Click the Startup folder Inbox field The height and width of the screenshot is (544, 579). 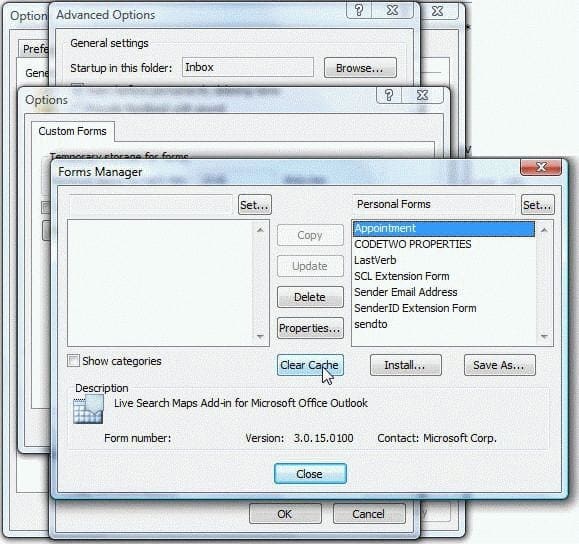[247, 67]
